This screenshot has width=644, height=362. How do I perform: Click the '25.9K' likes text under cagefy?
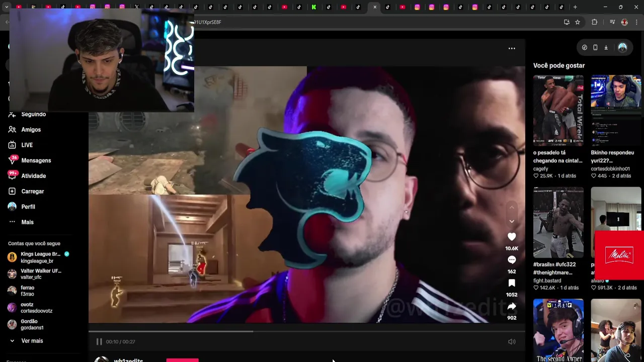[x=546, y=176]
